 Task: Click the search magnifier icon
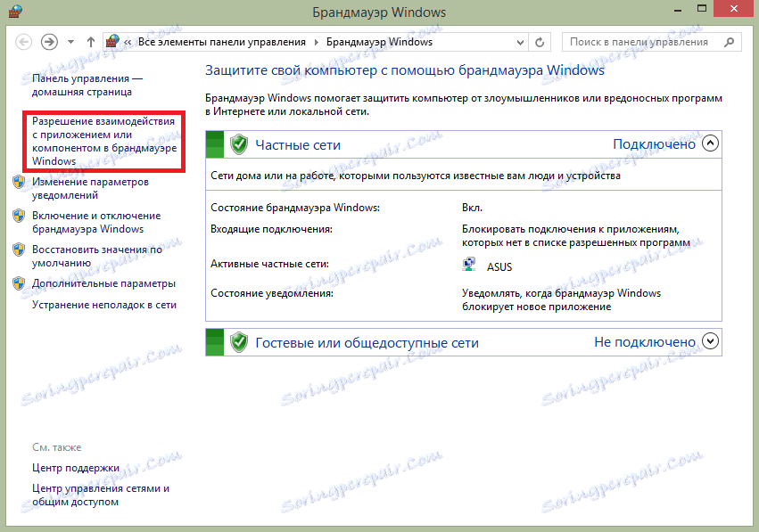point(729,42)
